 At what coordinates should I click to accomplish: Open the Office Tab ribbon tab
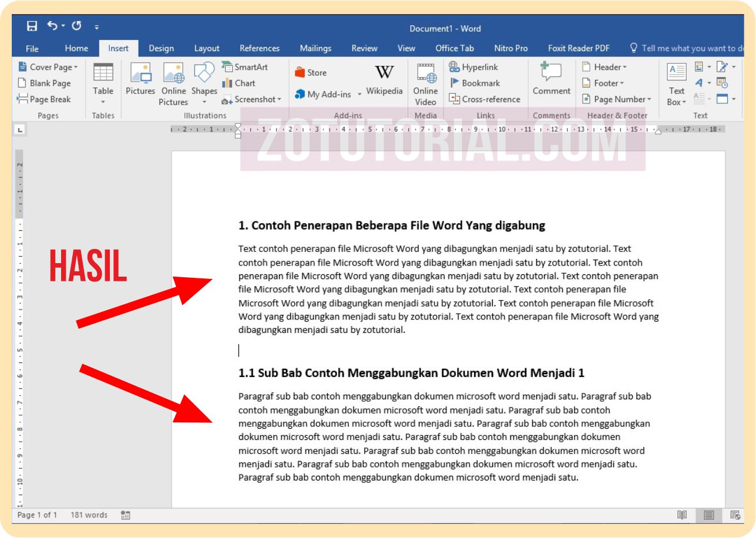455,48
